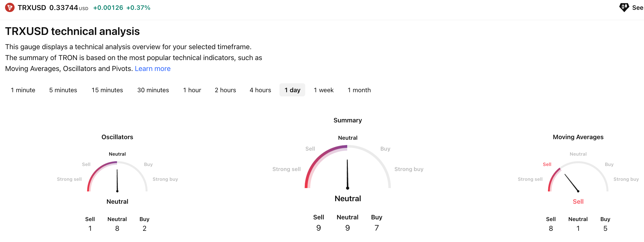Switch to the 1 week timeframe
The height and width of the screenshot is (242, 644).
point(324,90)
